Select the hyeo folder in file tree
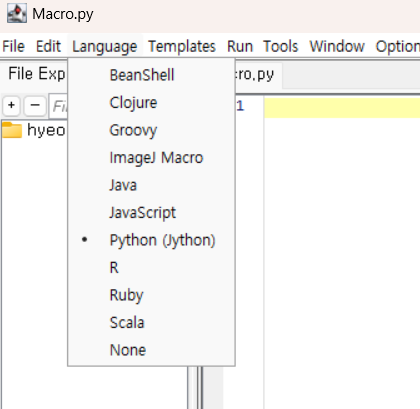The image size is (420, 409). point(34,130)
